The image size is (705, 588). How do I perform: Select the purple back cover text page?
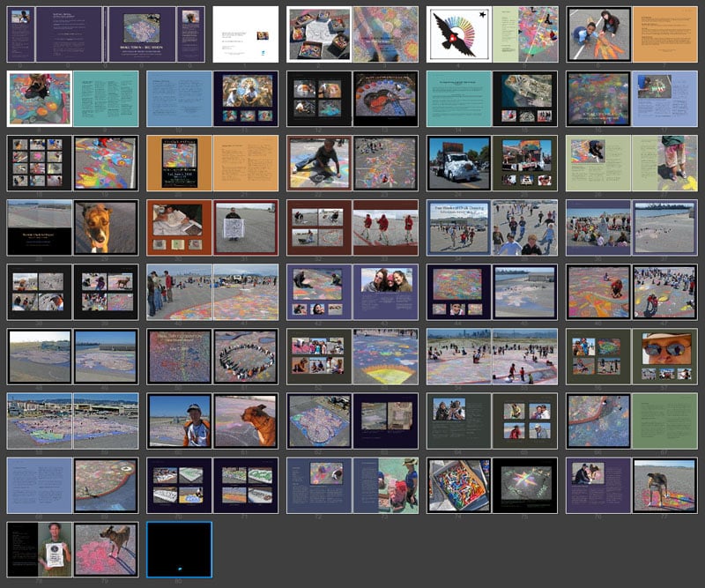pos(69,34)
